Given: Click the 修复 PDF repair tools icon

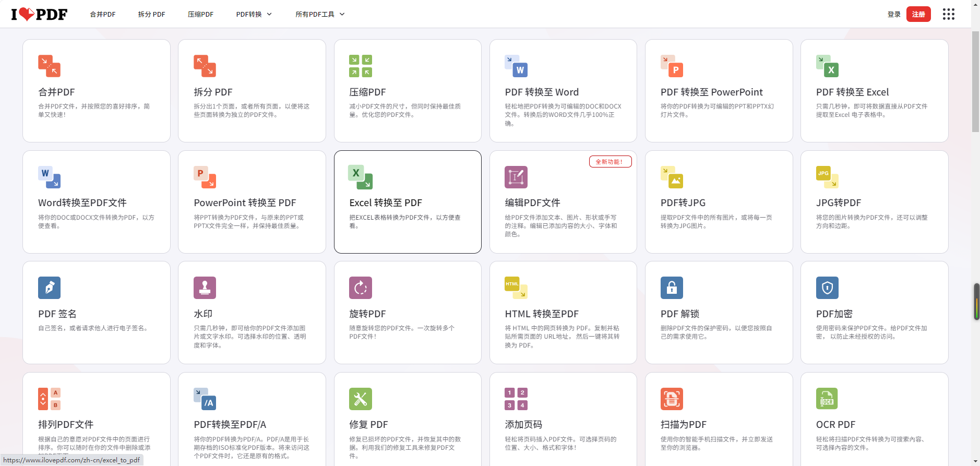Looking at the screenshot, I should point(360,399).
